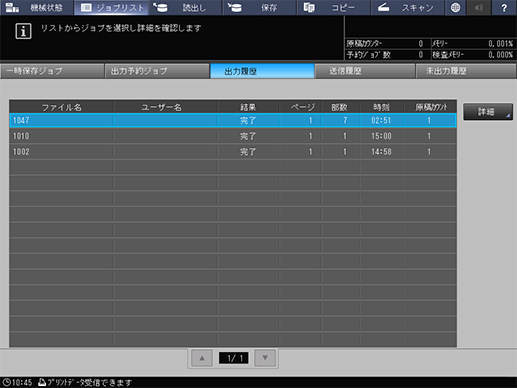Click the clock icon in status bar
Viewport: 517px width, 388px height.
point(7,382)
